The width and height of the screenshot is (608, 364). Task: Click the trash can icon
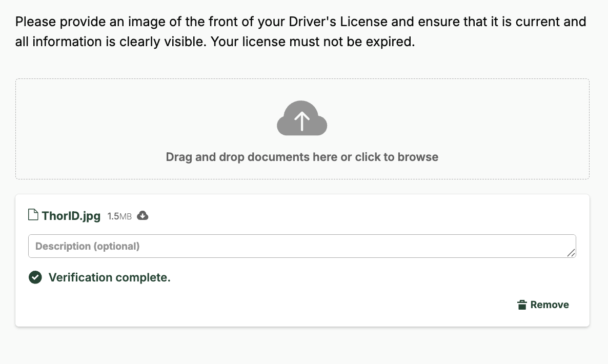click(x=522, y=305)
